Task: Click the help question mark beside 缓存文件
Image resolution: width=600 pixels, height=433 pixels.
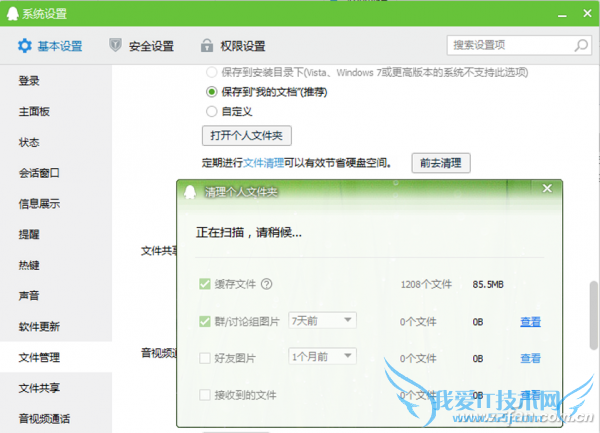Action: coord(266,284)
